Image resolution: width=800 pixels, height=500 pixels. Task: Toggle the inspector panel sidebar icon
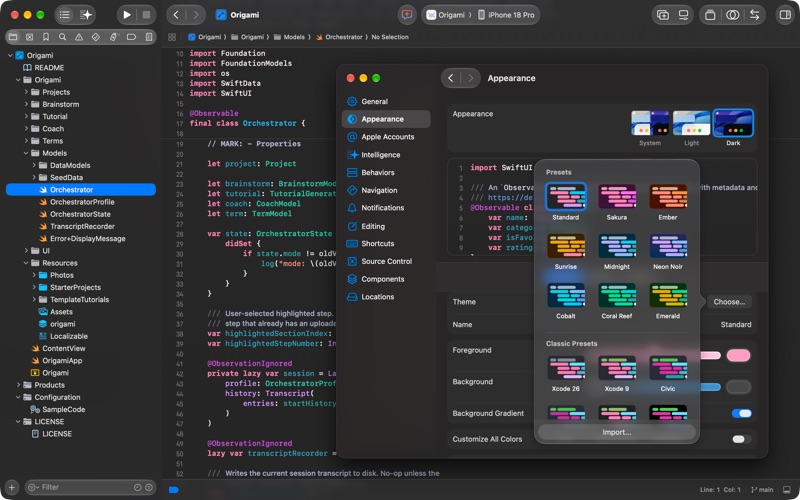(785, 15)
